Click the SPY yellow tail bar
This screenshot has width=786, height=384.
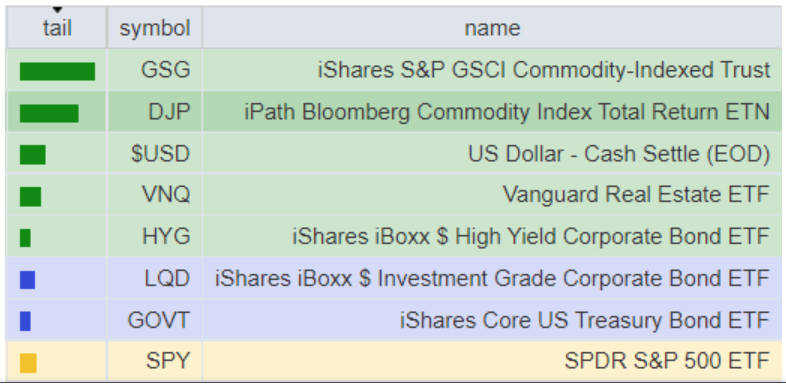[x=28, y=363]
